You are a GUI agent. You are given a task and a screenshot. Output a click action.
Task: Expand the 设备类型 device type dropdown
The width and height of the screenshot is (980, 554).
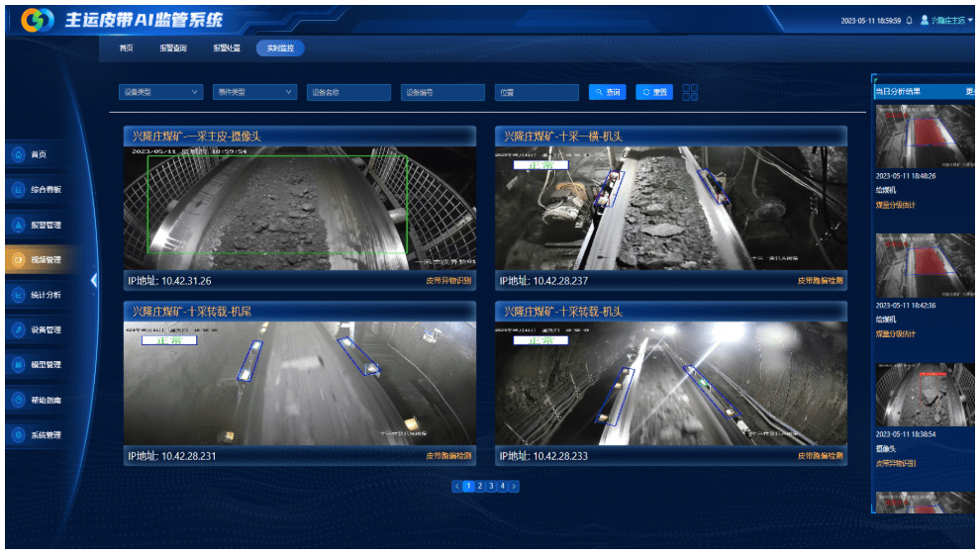tap(159, 92)
